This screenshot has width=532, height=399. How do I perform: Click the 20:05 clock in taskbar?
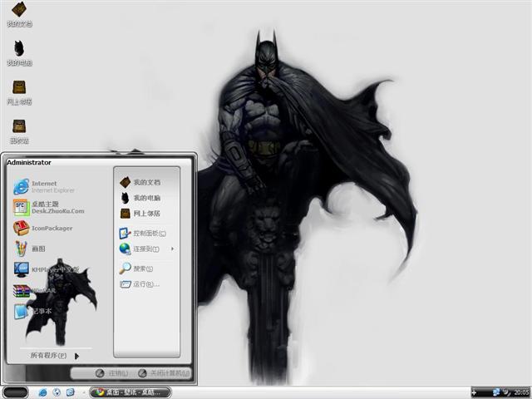[x=521, y=393]
